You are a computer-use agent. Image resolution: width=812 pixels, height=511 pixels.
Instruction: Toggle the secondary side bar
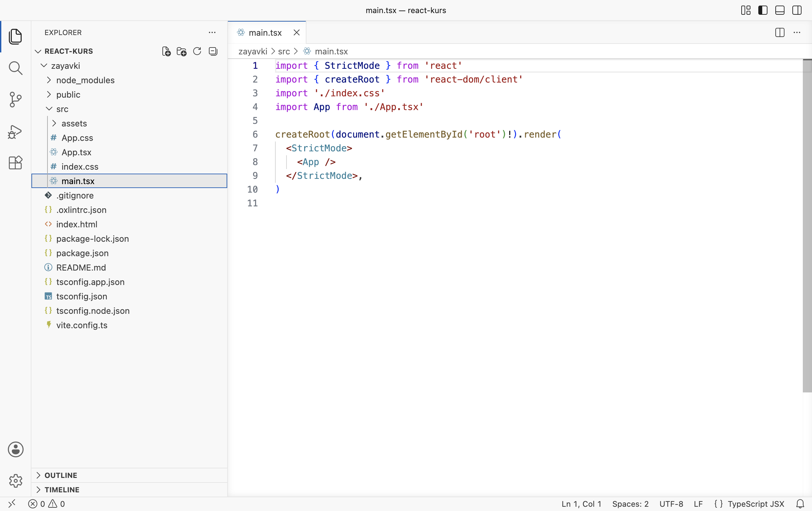coord(797,10)
